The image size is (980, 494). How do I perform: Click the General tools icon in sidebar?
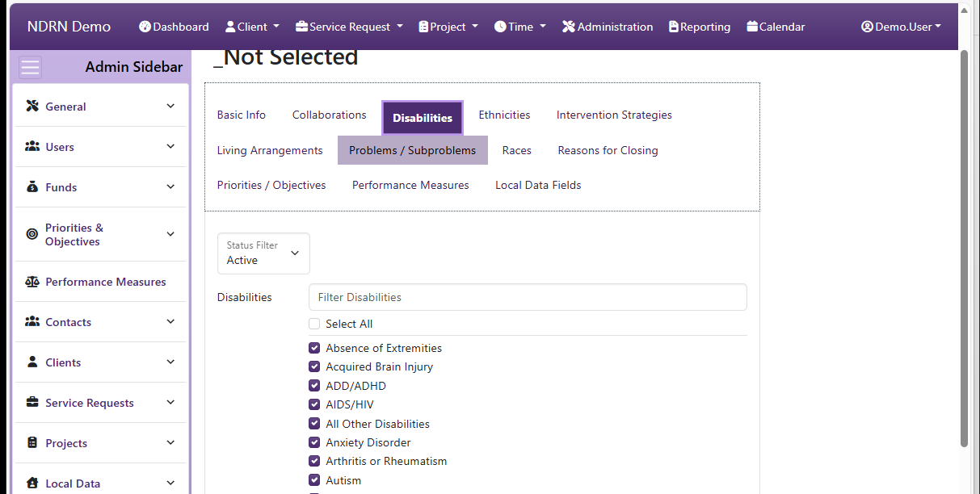point(32,107)
